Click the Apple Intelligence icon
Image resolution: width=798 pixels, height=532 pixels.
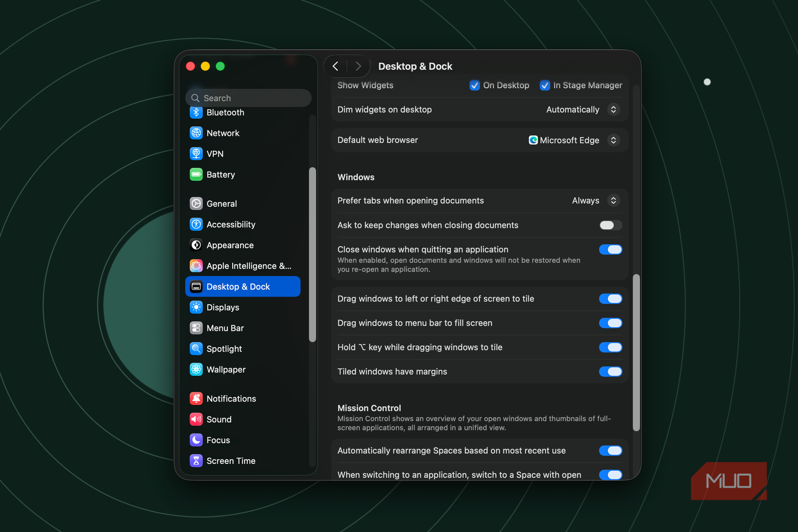[196, 266]
